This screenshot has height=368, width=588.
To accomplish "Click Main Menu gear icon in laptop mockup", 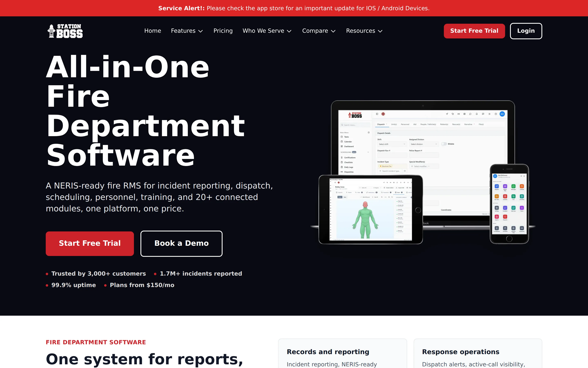I will point(369,133).
